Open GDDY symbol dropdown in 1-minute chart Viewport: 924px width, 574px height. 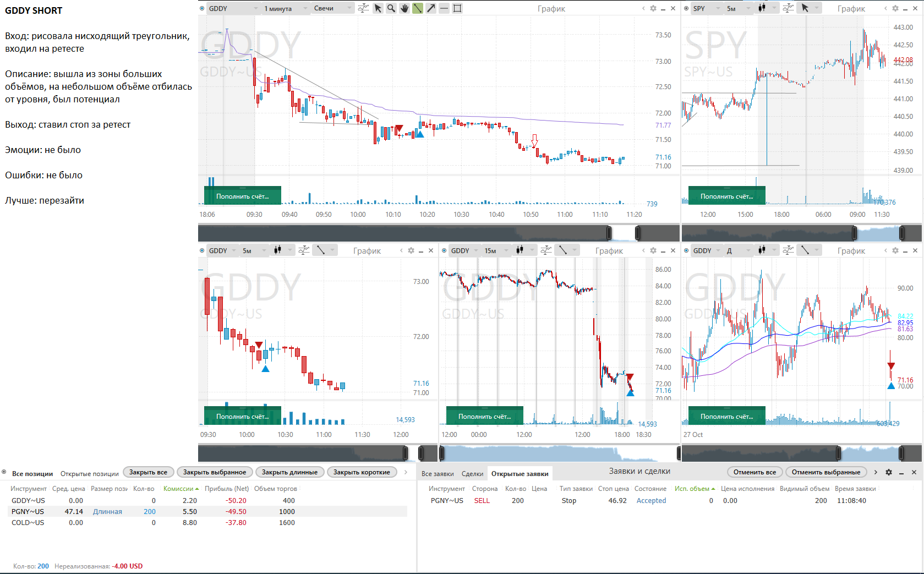coord(233,8)
